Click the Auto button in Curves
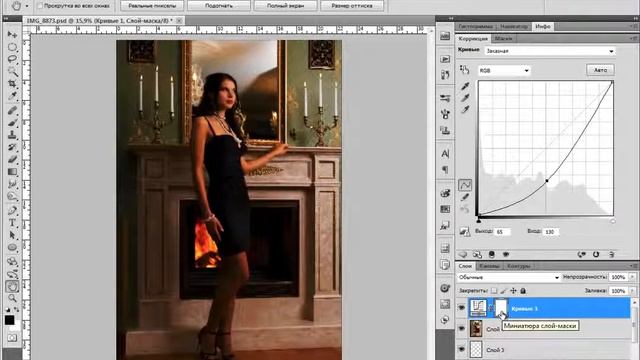This screenshot has height=360, width=640. 600,70
